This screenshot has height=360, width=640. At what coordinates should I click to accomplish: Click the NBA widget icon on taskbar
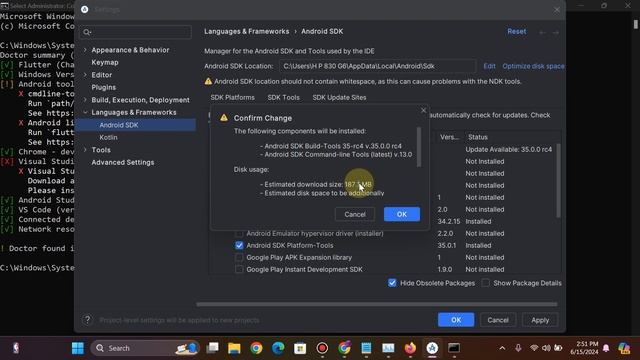coord(16,348)
